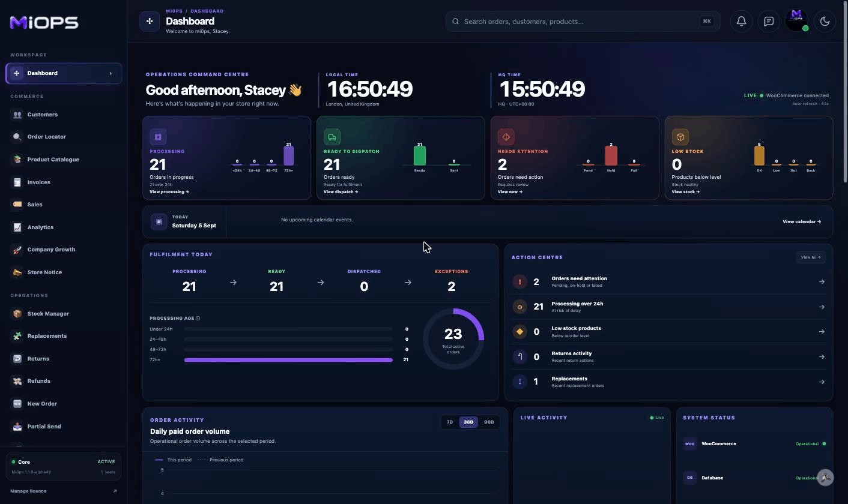Click the Today calendar icon

tap(159, 221)
